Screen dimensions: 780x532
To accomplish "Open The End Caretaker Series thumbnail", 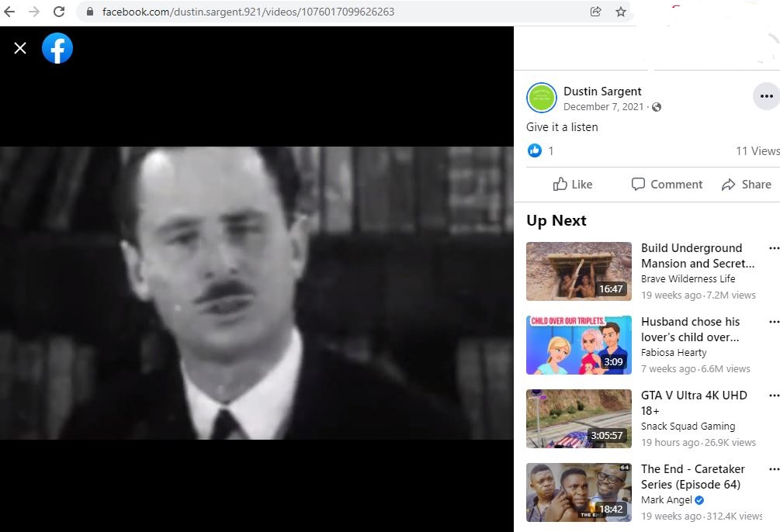I will (x=579, y=492).
